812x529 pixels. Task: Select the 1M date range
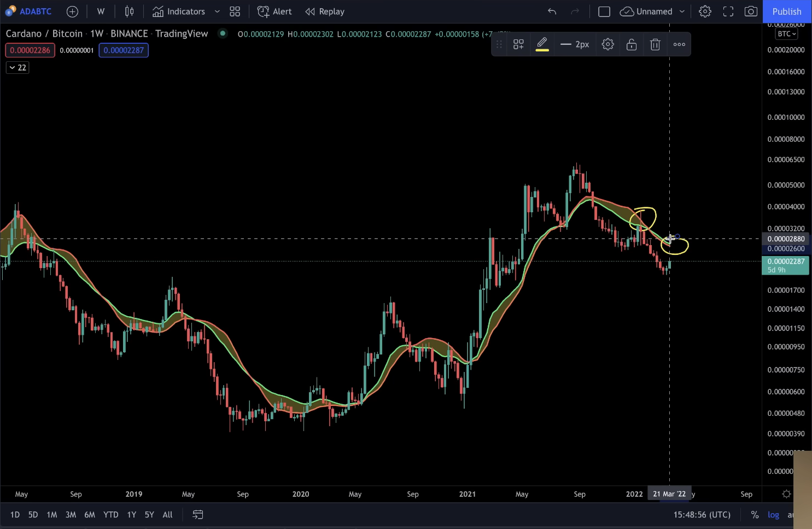(x=51, y=515)
